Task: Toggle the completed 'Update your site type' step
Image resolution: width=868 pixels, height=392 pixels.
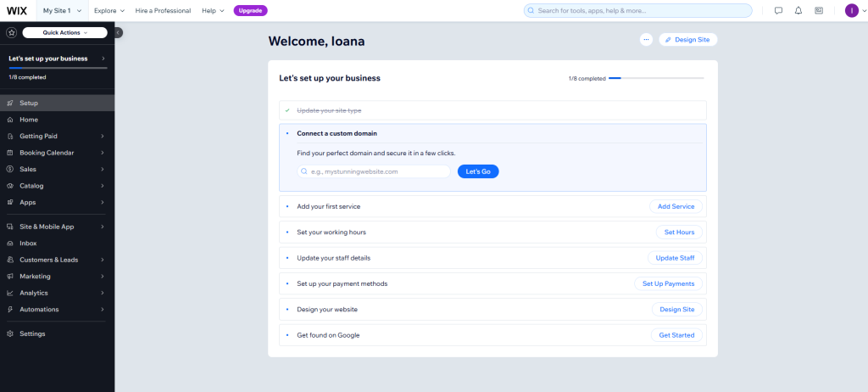Action: click(x=492, y=110)
